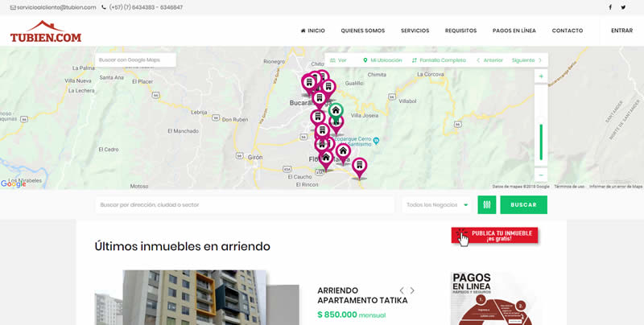Viewport: 644px width, 325px height.
Task: Click Entrar to log in
Action: [x=621, y=31]
